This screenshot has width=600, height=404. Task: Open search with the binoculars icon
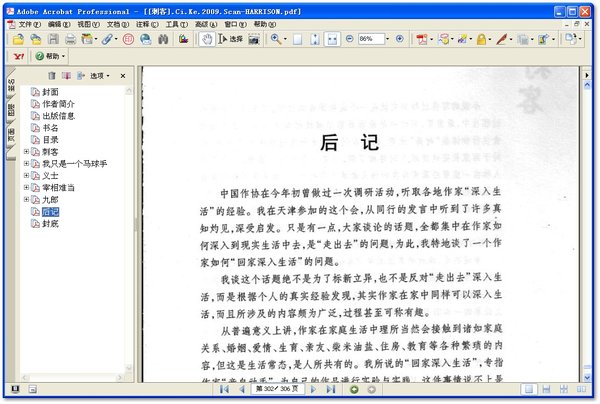coord(163,39)
